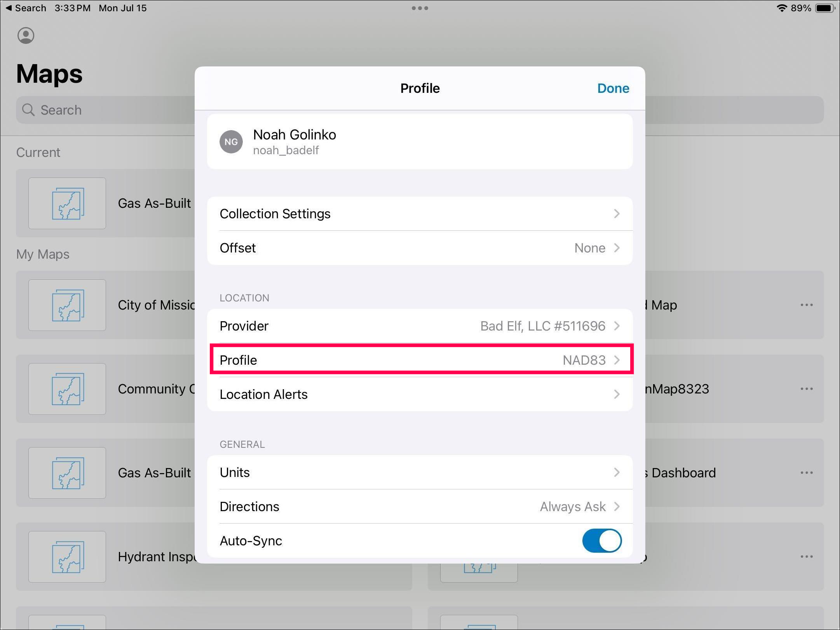Open more options for nMap8323
This screenshot has height=630, width=840.
(x=807, y=389)
